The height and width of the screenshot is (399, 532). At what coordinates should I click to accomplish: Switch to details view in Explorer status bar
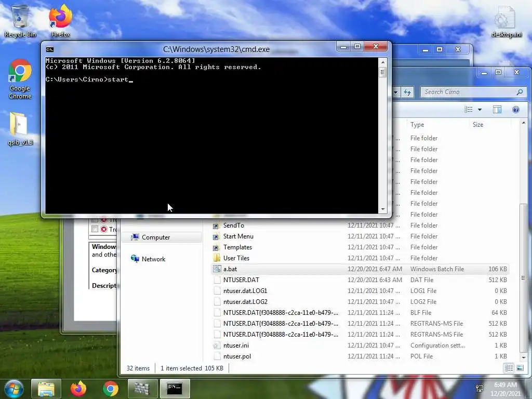[x=509, y=368]
